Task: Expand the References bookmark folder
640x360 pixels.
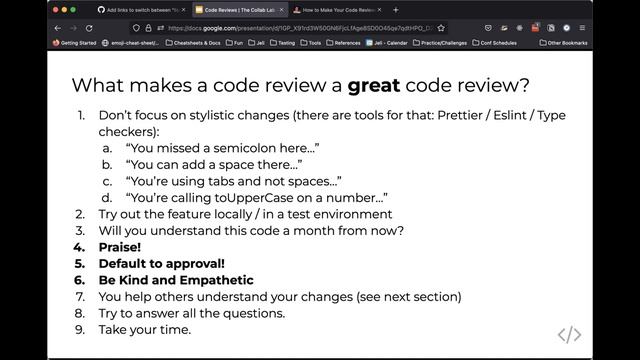Action: coord(343,43)
